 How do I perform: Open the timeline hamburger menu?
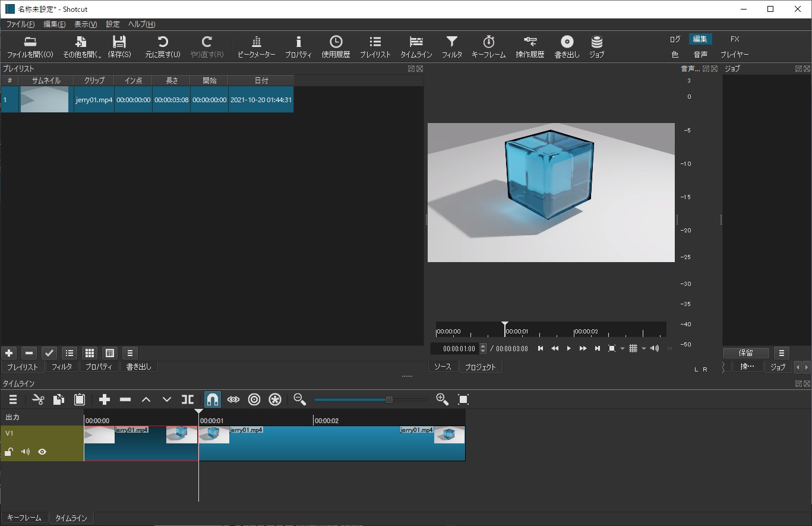[13, 399]
